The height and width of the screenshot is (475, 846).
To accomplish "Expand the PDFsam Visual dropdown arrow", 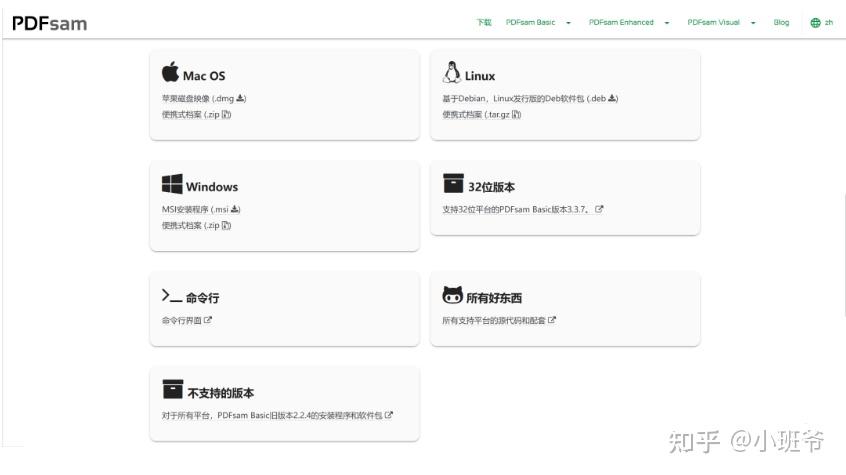I will (x=753, y=23).
